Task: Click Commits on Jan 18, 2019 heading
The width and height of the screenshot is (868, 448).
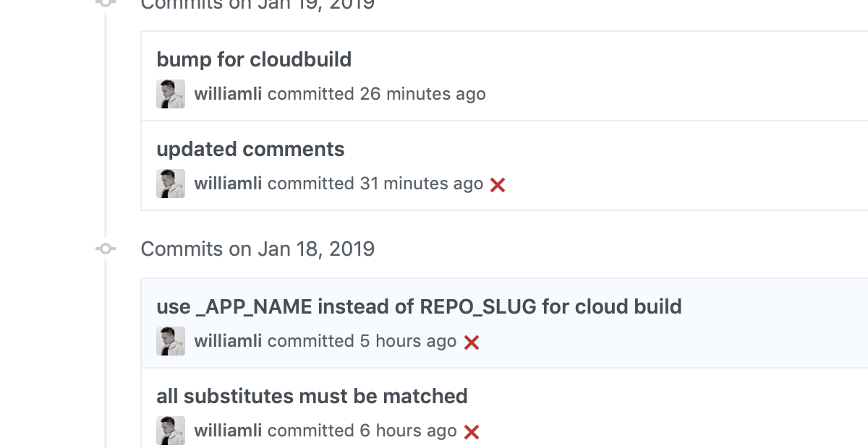Action: [258, 249]
